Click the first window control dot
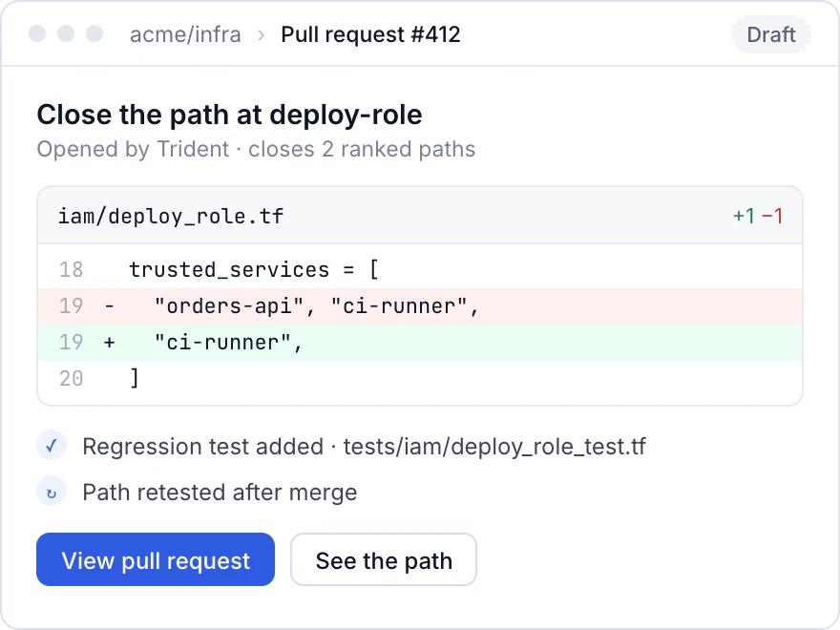The height and width of the screenshot is (630, 840). tap(37, 33)
